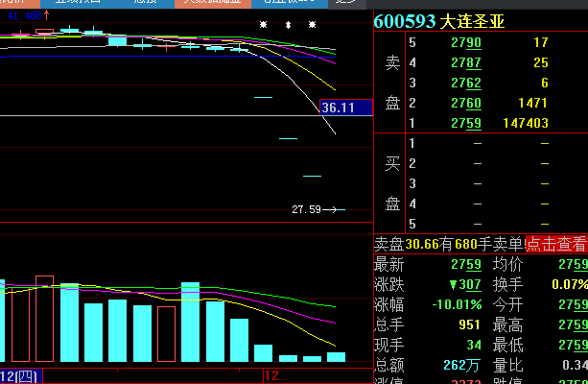588x384 pixels.
Task: Click the 均价 label
Action: click(507, 265)
